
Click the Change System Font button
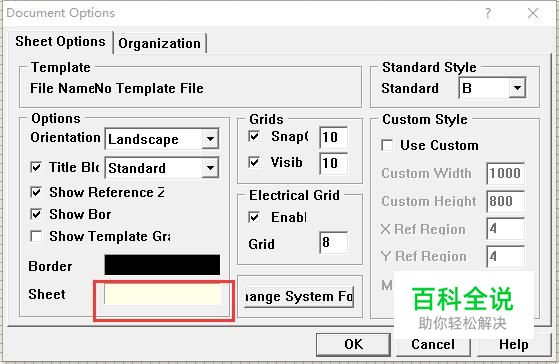click(299, 296)
